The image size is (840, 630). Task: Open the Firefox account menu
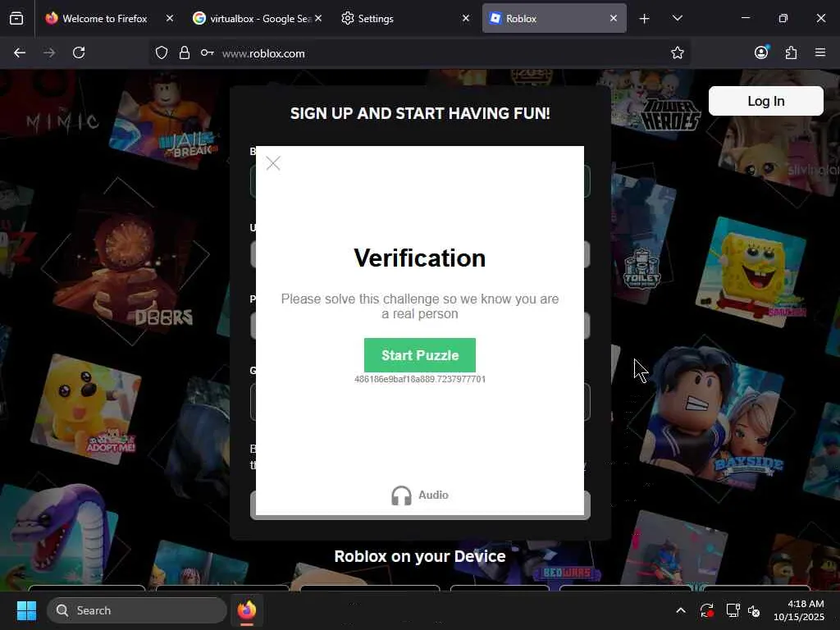tap(761, 52)
